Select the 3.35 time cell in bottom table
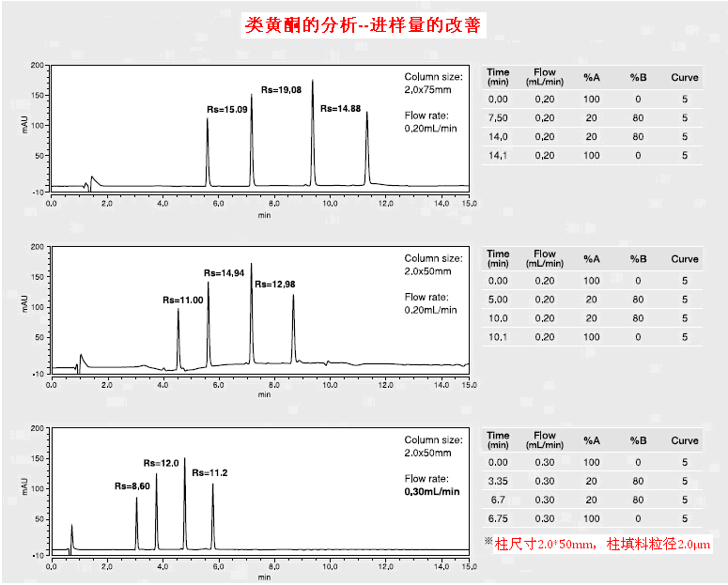728x585 pixels. pos(498,482)
